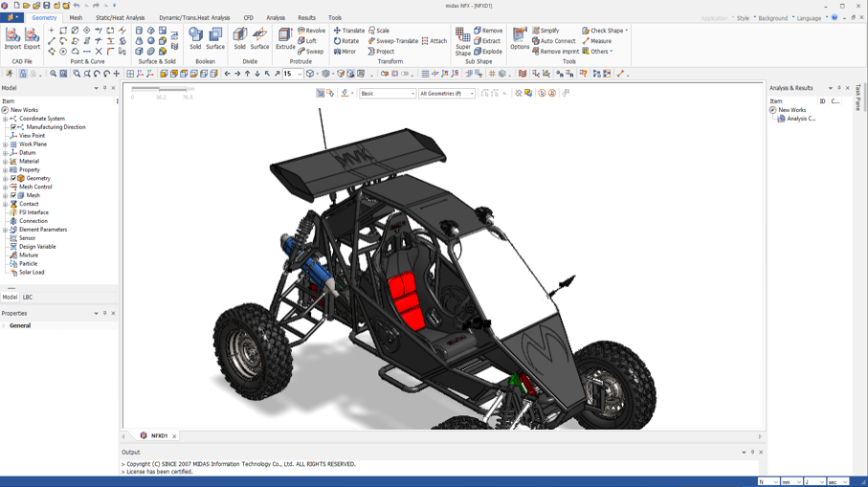
Task: Expand the Work Plane tree node
Action: coord(5,144)
